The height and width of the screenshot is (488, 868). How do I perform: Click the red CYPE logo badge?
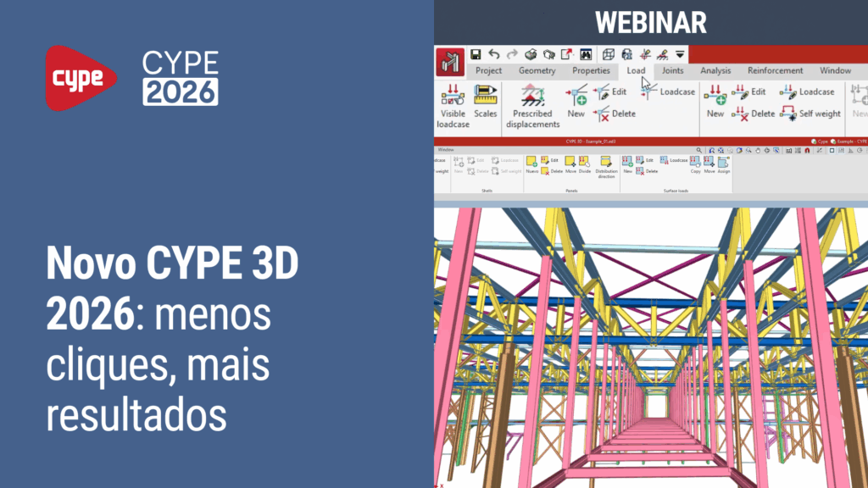pos(81,78)
